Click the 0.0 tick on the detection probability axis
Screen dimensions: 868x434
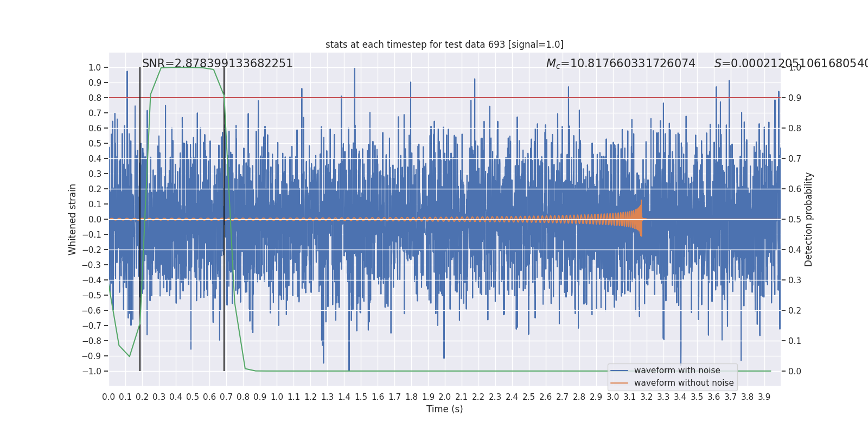tap(795, 371)
